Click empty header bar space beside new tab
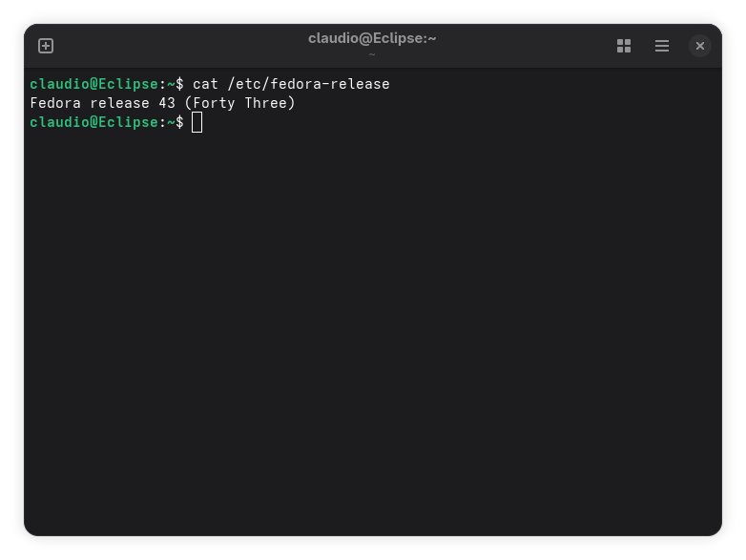This screenshot has height=560, width=746. click(x=181, y=46)
